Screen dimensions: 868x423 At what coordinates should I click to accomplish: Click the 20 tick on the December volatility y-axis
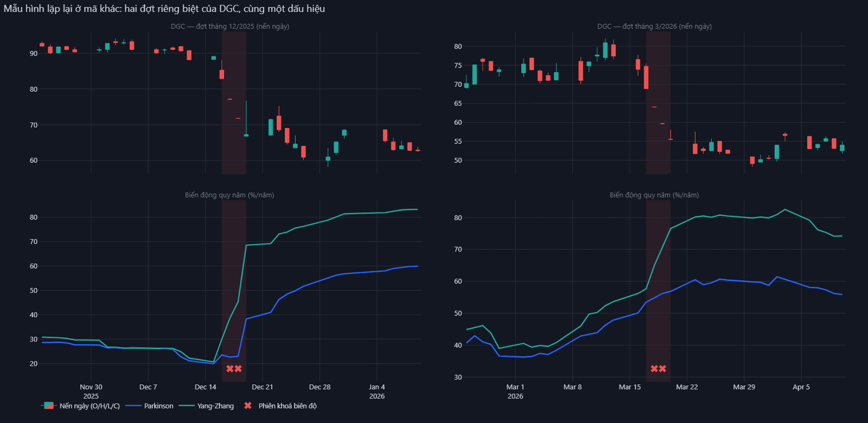(x=34, y=363)
